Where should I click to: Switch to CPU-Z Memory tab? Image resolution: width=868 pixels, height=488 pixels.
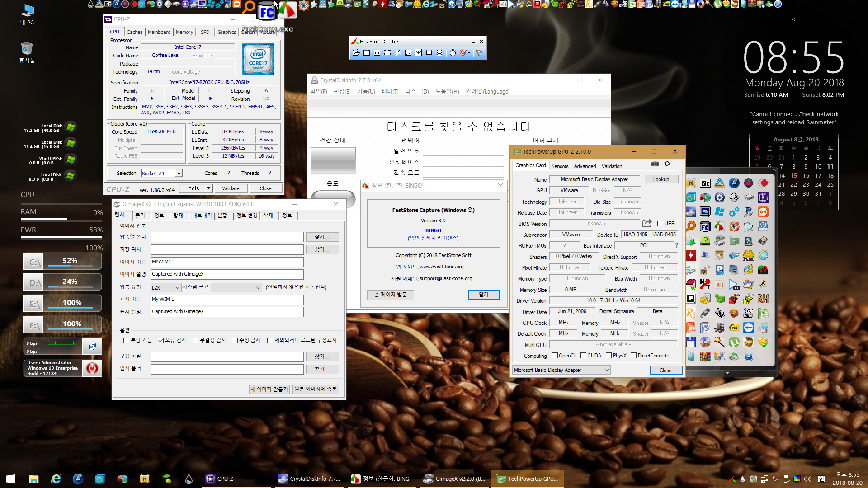[x=184, y=32]
